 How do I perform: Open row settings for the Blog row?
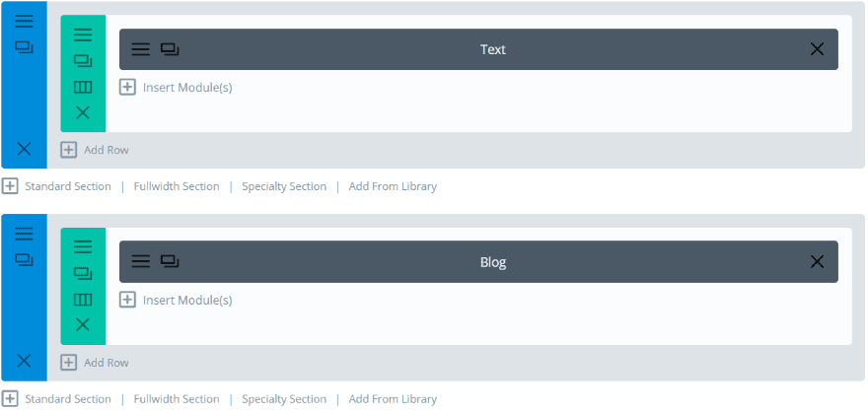point(83,246)
